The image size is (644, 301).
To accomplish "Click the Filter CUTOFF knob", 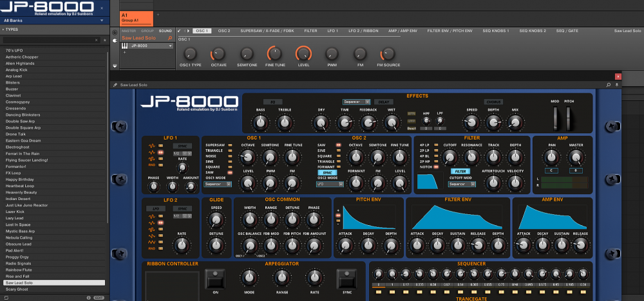I will point(450,158).
